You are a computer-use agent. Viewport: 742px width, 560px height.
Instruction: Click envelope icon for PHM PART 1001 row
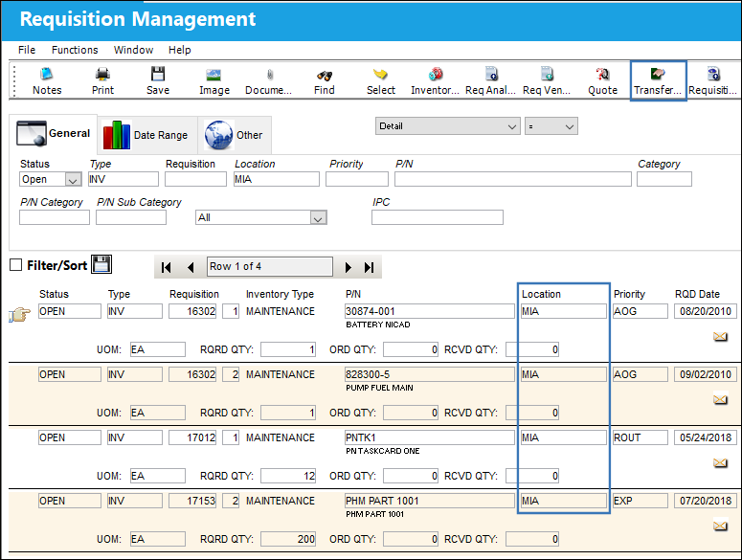720,526
